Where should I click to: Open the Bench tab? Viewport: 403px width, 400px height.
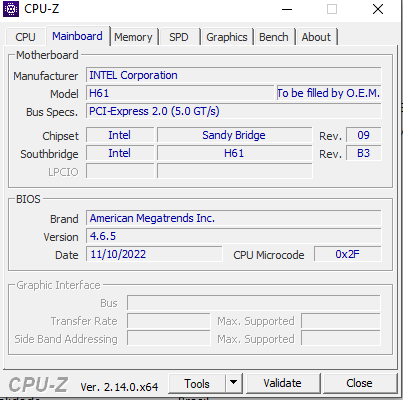[274, 37]
